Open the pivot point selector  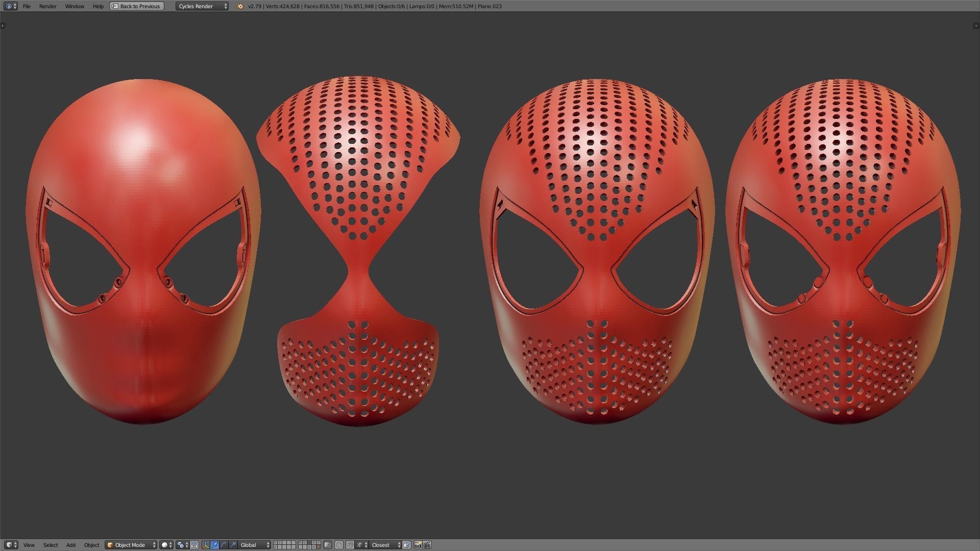[183, 545]
